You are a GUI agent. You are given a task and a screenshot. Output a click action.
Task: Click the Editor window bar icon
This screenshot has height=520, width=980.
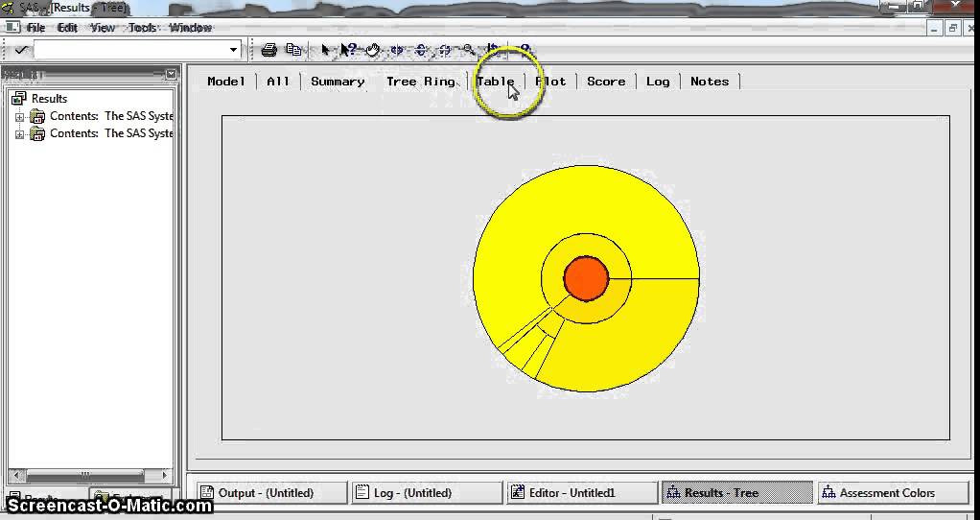tap(518, 492)
